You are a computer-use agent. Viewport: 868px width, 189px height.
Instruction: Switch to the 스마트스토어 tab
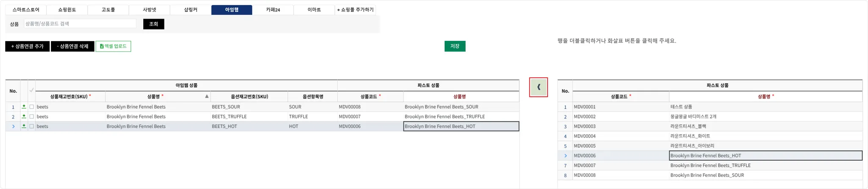[x=26, y=10]
